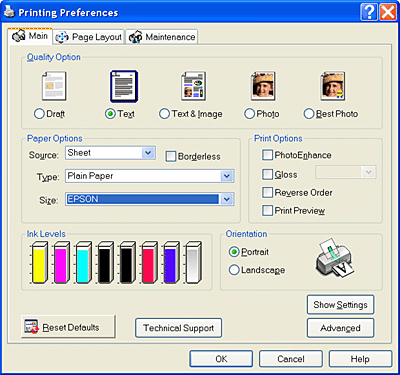The height and width of the screenshot is (375, 400).
Task: Switch to the Page Layout tab
Action: point(89,37)
